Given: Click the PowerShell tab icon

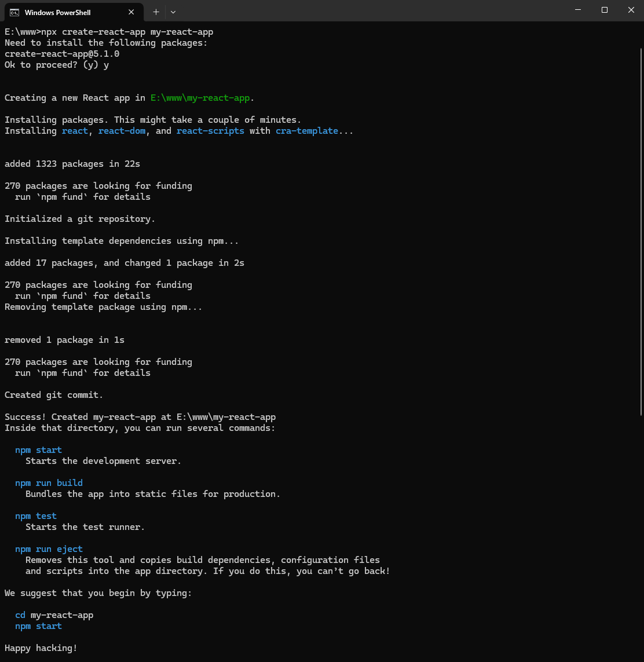Looking at the screenshot, I should pos(14,12).
